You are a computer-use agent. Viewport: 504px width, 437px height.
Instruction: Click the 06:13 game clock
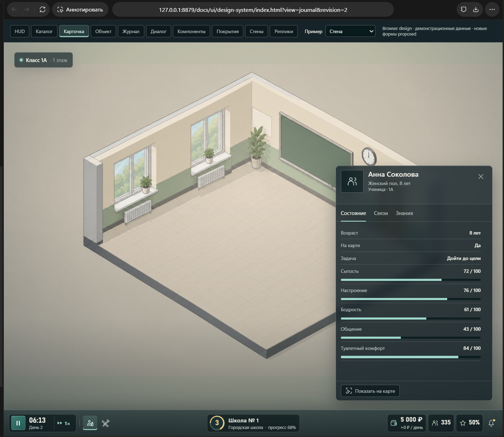pos(37,420)
